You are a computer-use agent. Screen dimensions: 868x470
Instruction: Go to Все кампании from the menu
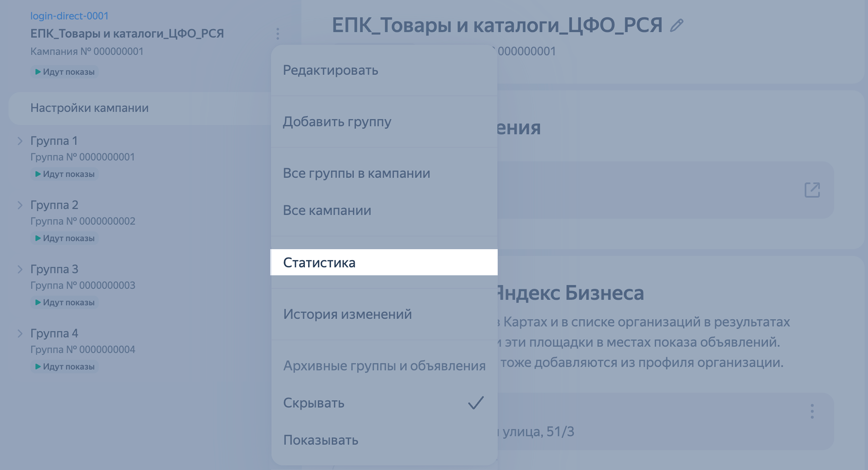coord(384,210)
